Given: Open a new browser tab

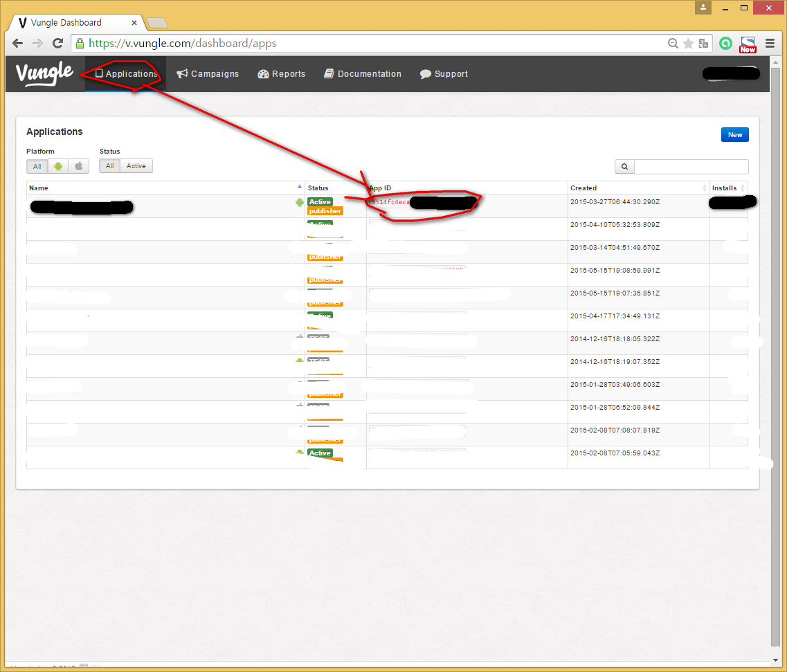Looking at the screenshot, I should pyautogui.click(x=157, y=23).
